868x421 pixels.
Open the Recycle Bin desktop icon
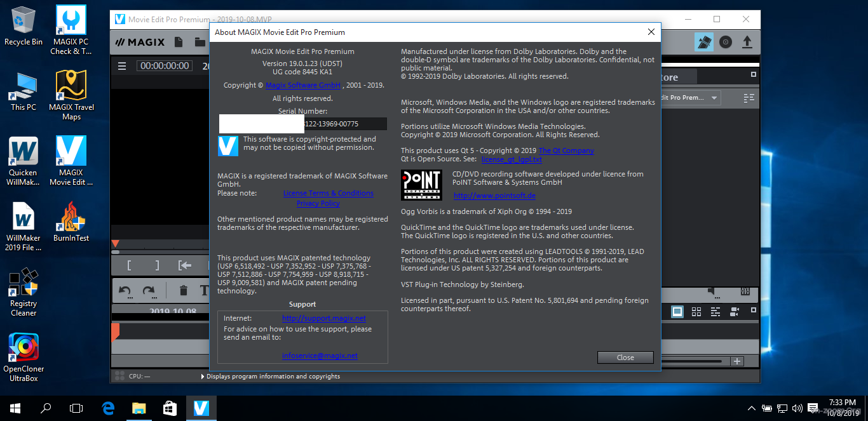24,26
